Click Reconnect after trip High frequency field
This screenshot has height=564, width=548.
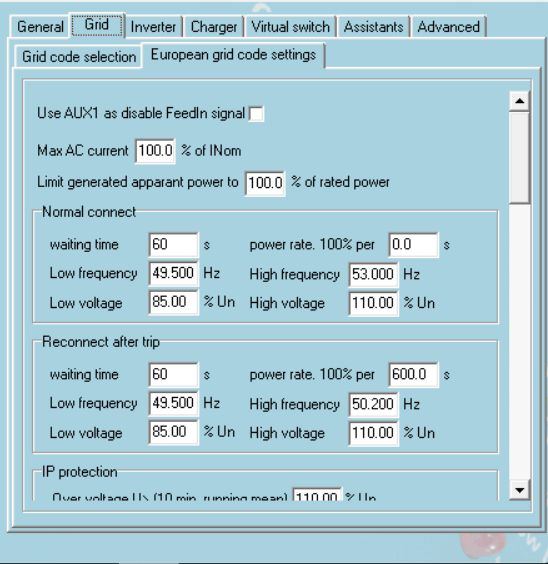(373, 404)
